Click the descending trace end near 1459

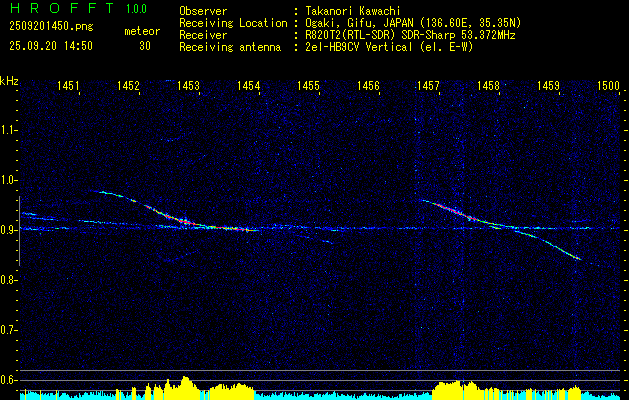tap(578, 259)
